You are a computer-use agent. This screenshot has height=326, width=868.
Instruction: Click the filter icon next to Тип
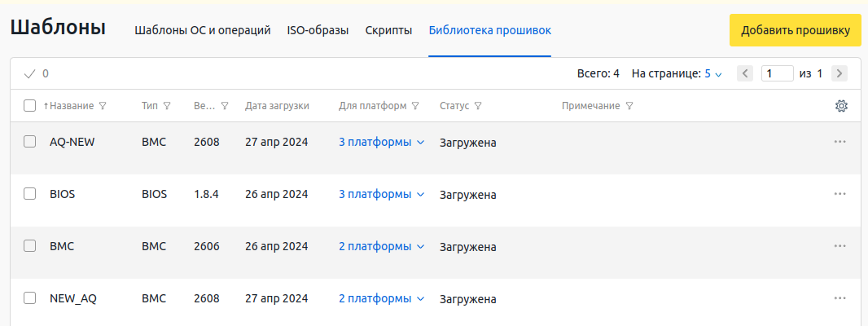167,106
